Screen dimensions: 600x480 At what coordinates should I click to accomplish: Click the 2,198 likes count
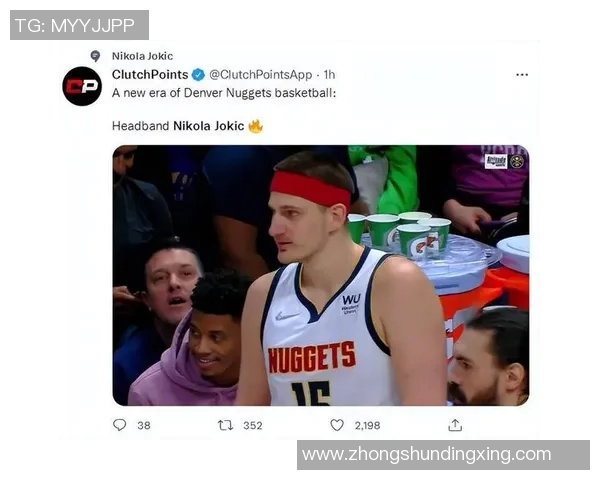tap(367, 426)
